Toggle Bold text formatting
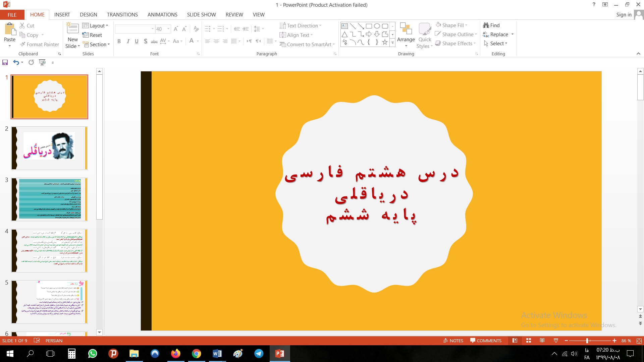 point(119,41)
